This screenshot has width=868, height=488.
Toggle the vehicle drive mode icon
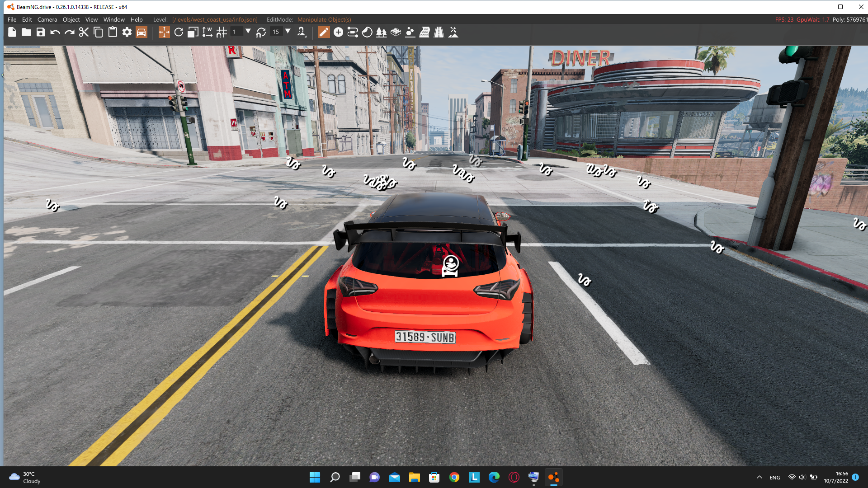(142, 32)
